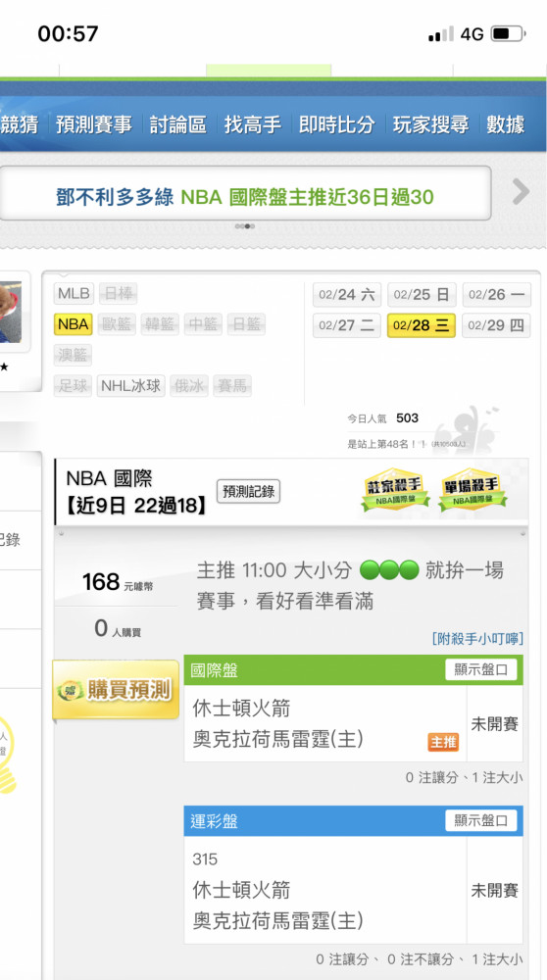Screen dimensions: 547x980
Task: Advance banner with right chevron arrow
Action: [x=521, y=192]
